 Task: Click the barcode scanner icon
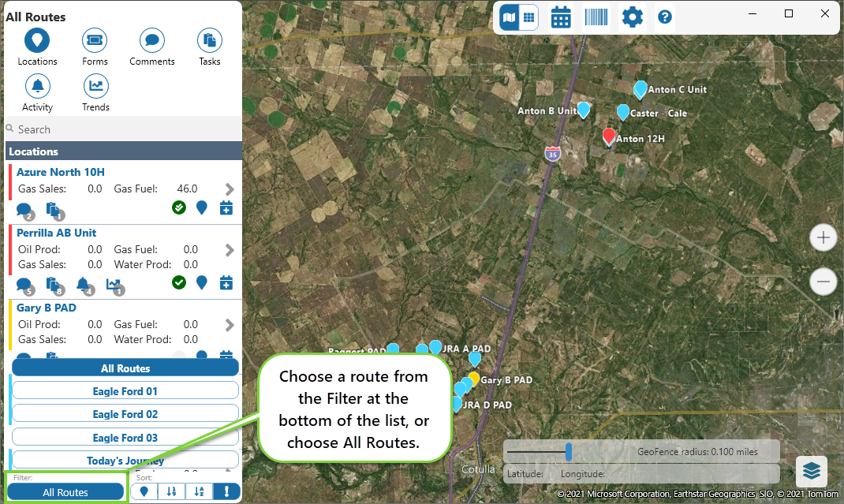596,18
